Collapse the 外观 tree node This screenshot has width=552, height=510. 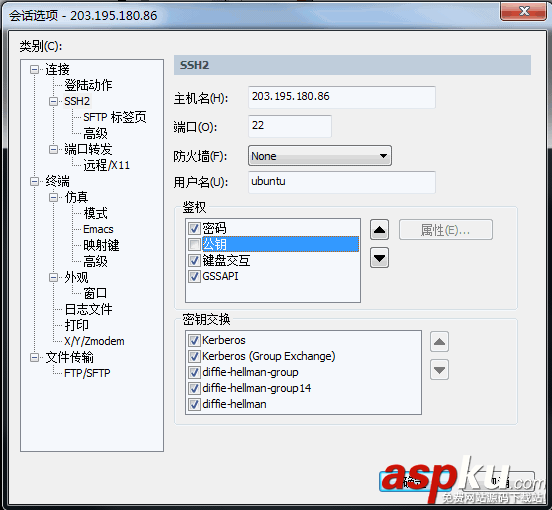[53, 277]
